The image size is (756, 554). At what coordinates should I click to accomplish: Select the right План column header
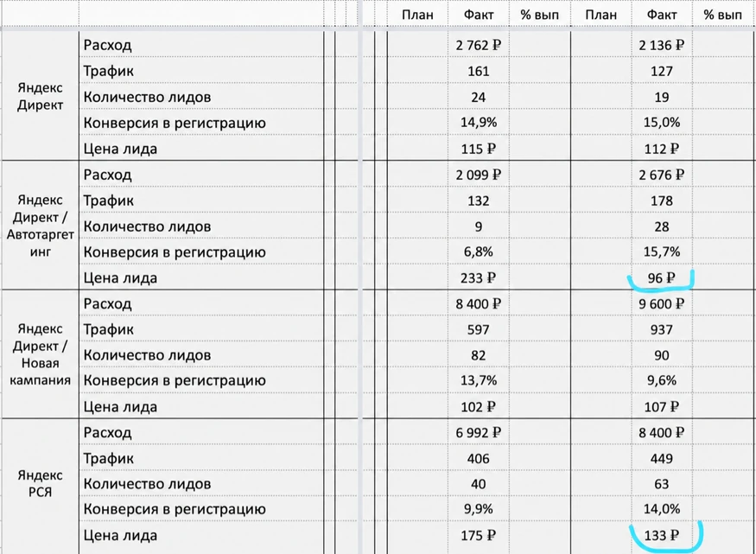tap(600, 15)
